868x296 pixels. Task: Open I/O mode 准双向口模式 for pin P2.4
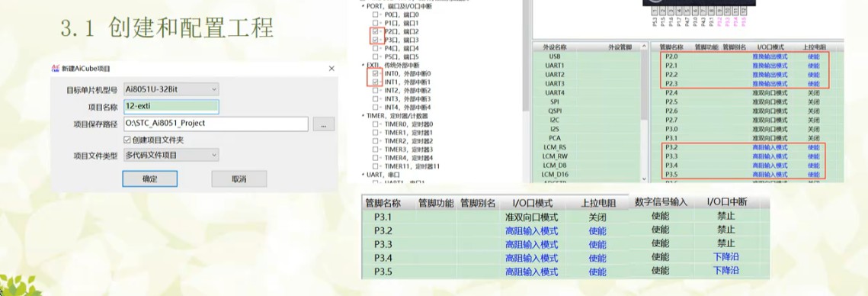(770, 92)
